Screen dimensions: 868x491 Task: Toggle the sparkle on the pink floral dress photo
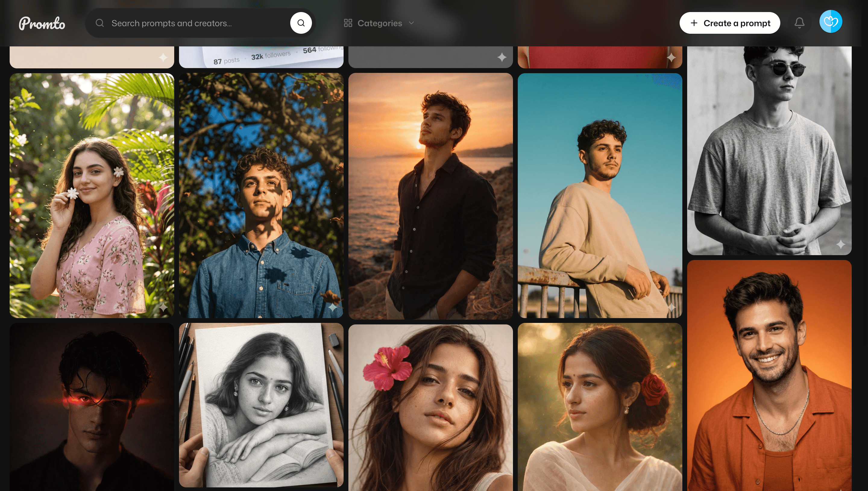(164, 307)
